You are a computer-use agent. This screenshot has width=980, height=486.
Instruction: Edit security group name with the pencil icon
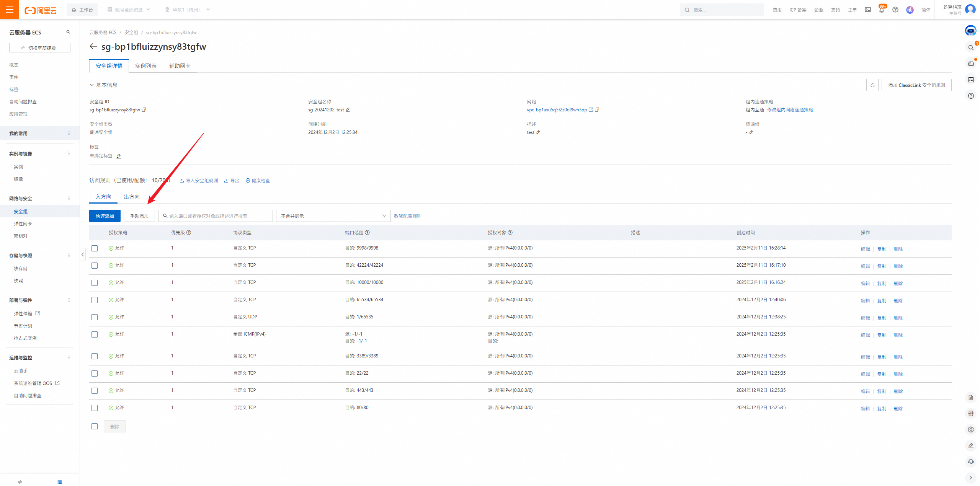coord(348,110)
